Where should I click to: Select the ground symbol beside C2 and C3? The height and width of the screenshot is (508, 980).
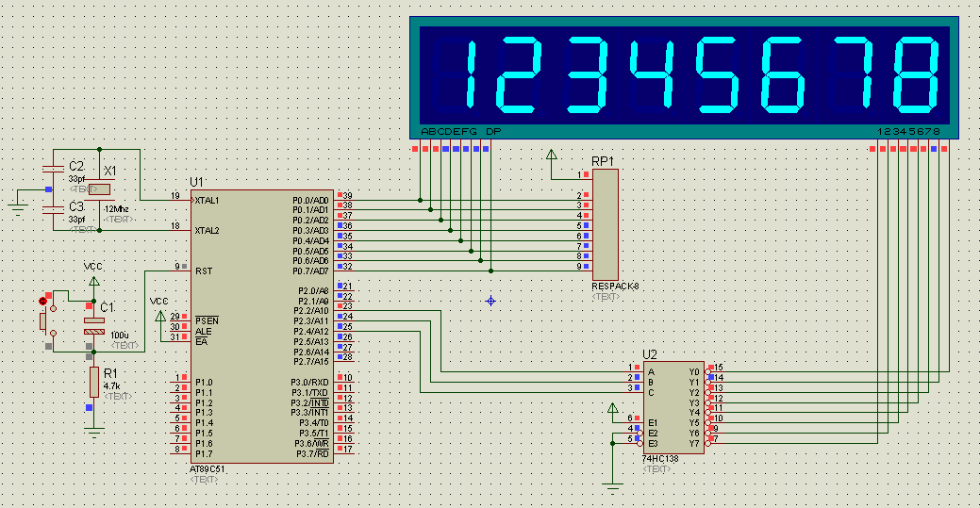17,209
